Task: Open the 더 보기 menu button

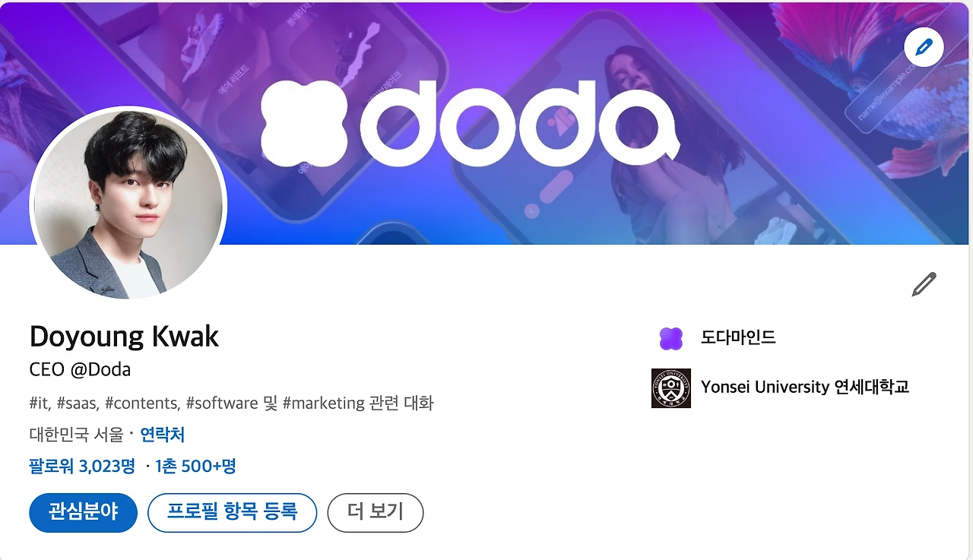Action: (375, 512)
